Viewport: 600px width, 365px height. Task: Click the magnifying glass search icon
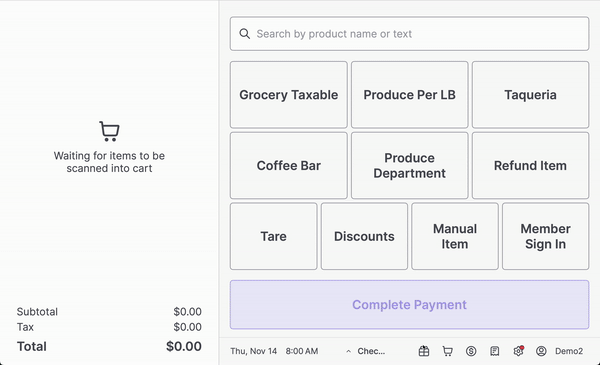pyautogui.click(x=245, y=34)
